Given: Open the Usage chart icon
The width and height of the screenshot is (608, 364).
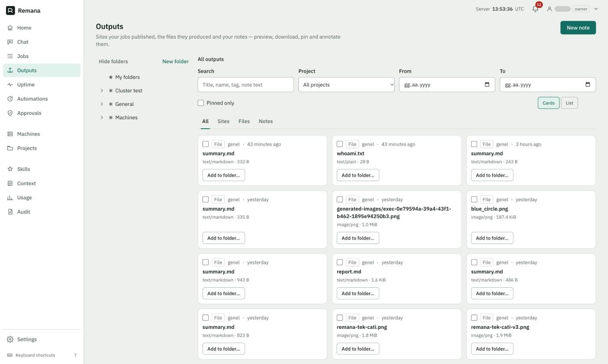Looking at the screenshot, I should [x=10, y=198].
